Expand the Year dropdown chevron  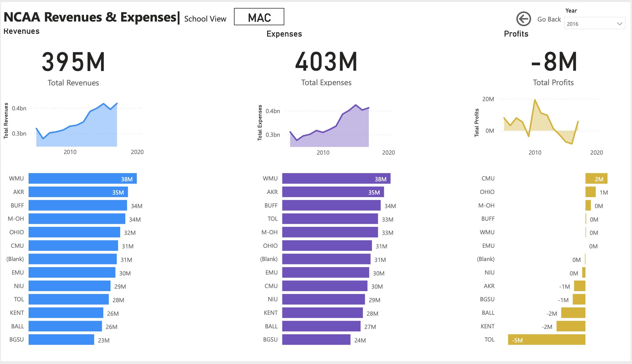[619, 23]
